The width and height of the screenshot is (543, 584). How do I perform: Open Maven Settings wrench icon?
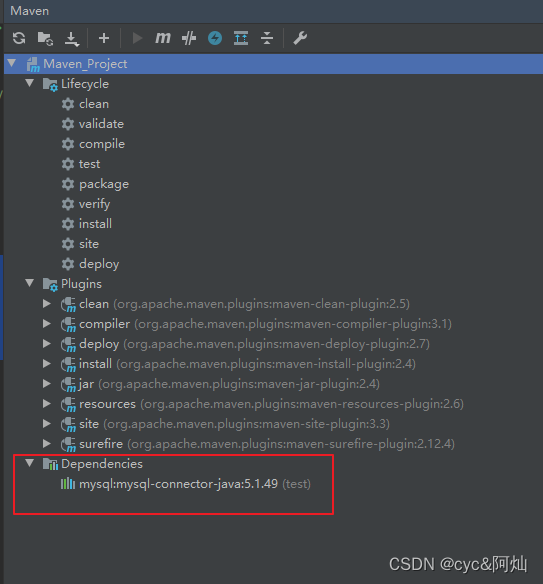(300, 38)
